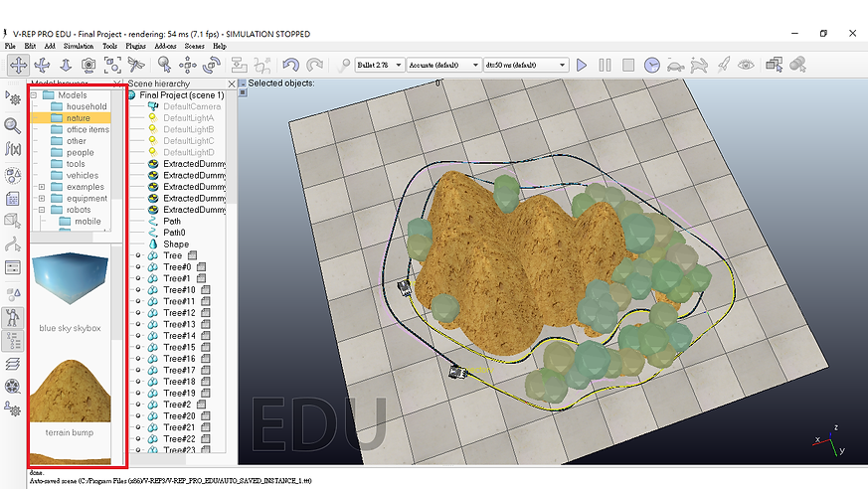Click the fit-to-view toolbar icon
The width and height of the screenshot is (868, 489).
click(x=112, y=66)
